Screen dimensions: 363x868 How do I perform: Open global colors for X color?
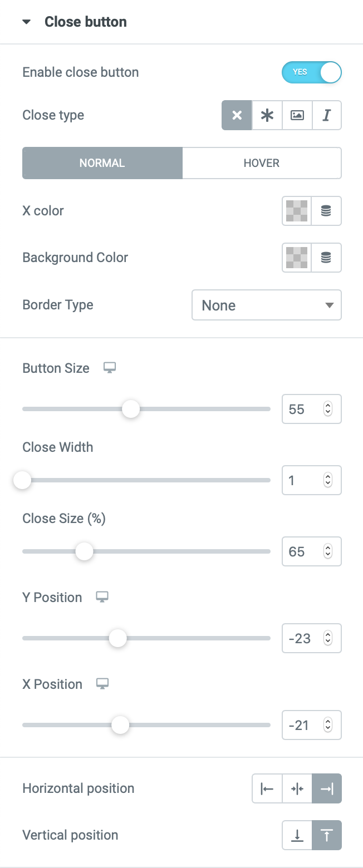(326, 211)
